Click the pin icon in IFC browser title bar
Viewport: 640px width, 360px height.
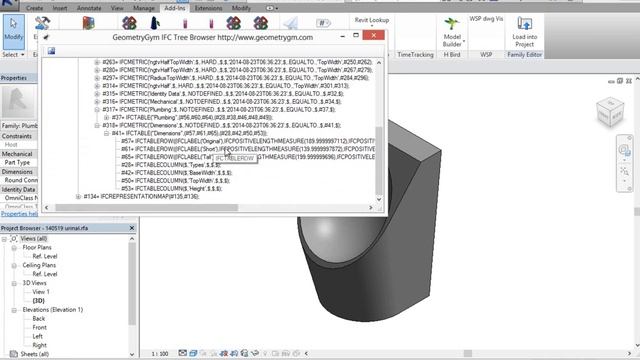pyautogui.click(x=46, y=37)
